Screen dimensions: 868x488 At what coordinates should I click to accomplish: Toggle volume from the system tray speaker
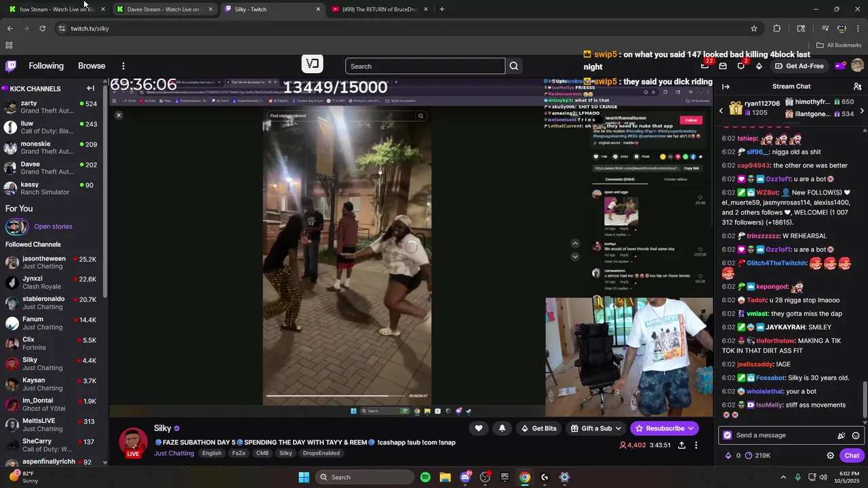pos(823,477)
